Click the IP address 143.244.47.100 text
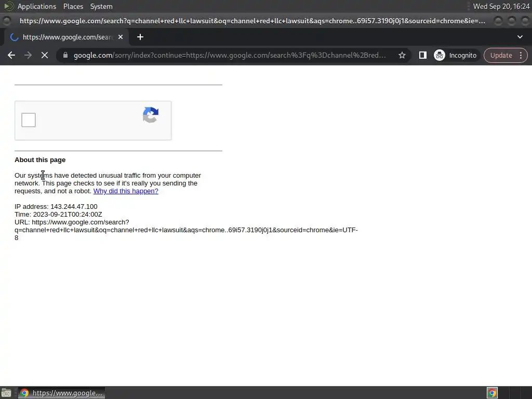Viewport: 532px width, 399px height. click(x=56, y=207)
